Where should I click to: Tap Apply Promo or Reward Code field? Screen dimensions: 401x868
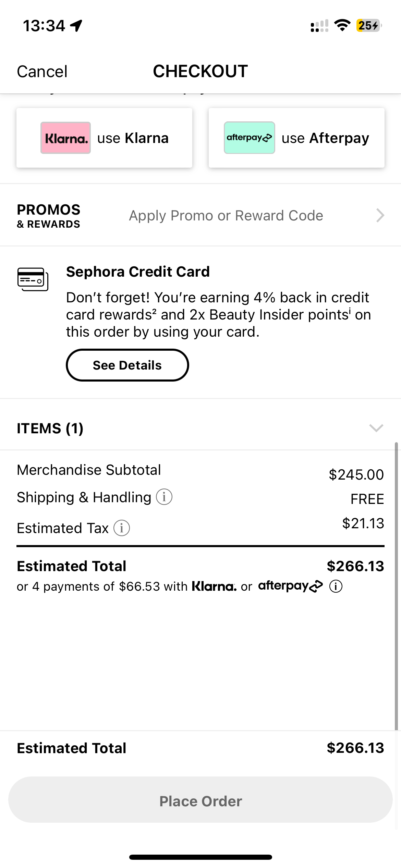[x=226, y=216]
